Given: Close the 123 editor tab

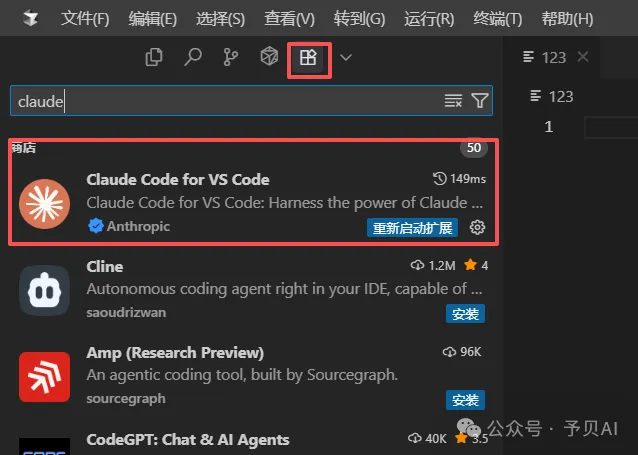Looking at the screenshot, I should [583, 57].
